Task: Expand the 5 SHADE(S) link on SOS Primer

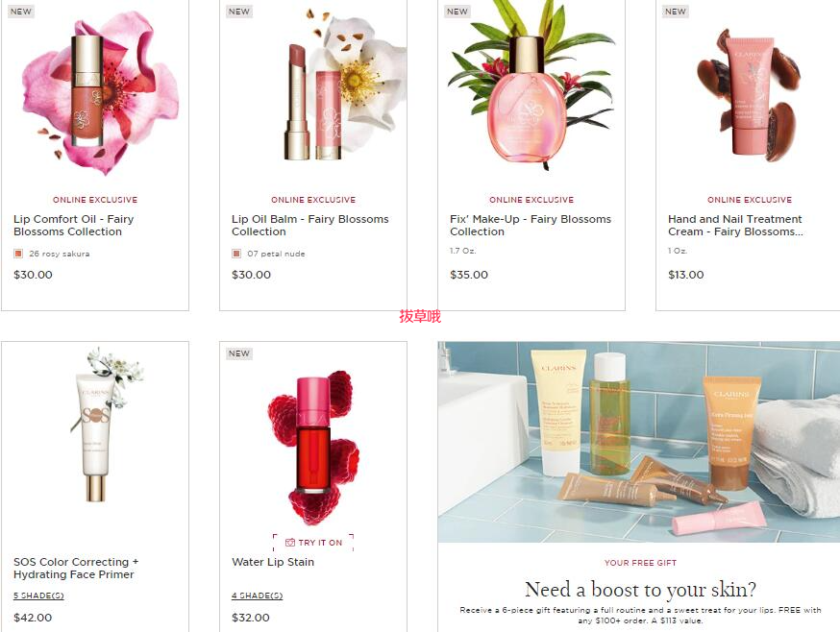Action: tap(38, 596)
